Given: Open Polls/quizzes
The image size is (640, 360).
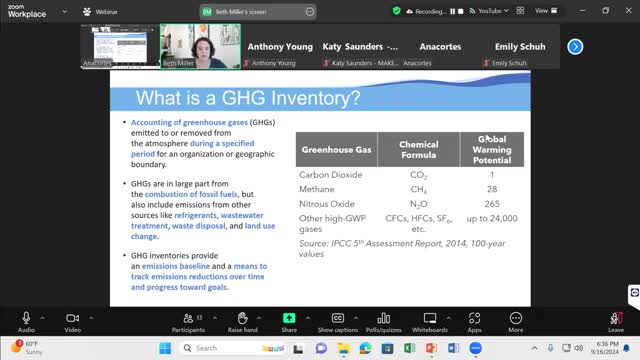Looking at the screenshot, I should point(384,322).
